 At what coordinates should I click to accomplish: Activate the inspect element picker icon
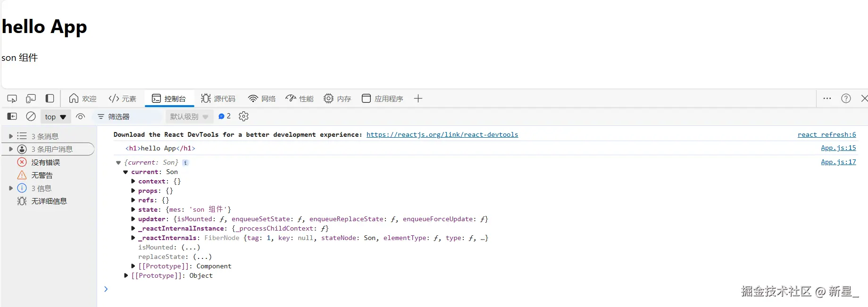pyautogui.click(x=12, y=99)
